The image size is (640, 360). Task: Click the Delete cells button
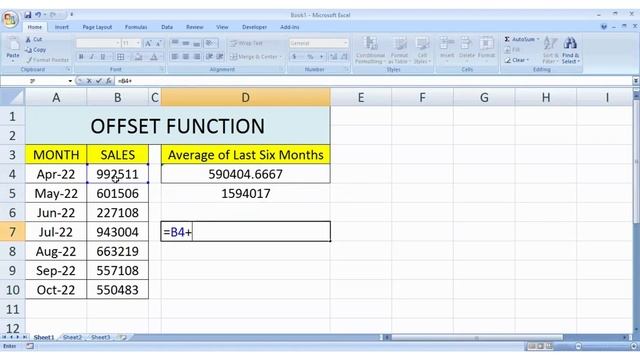[467, 49]
